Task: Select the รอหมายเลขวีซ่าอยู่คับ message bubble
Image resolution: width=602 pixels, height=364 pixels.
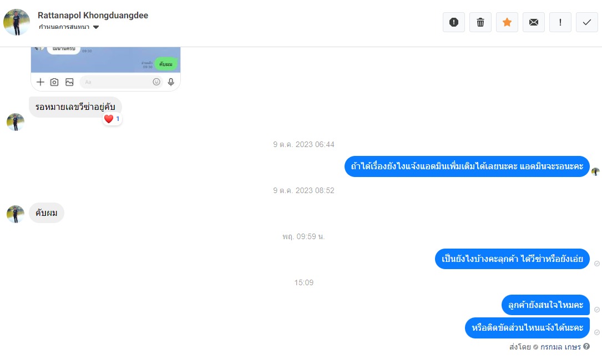Action: click(75, 107)
